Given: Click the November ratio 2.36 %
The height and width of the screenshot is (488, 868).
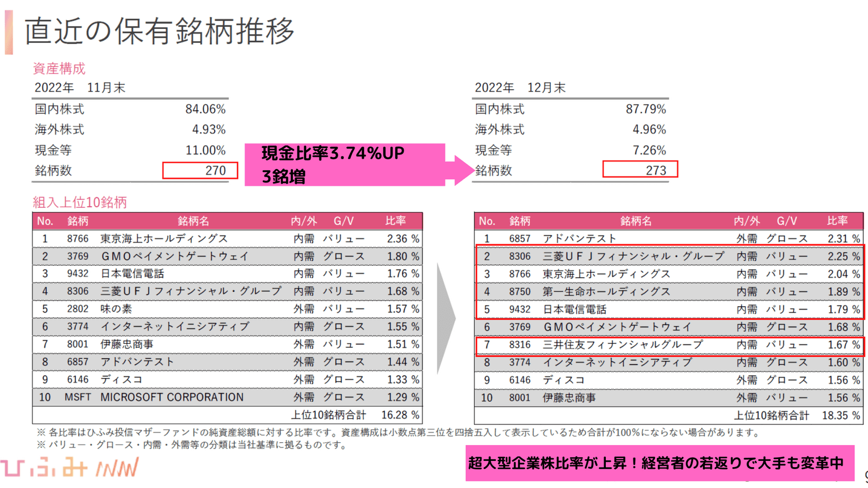Looking at the screenshot, I should [403, 239].
